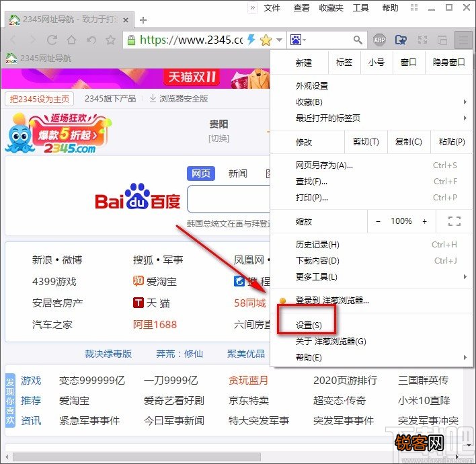Click the screenshot capture toolbar icon
The width and height of the screenshot is (476, 464).
click(x=422, y=40)
